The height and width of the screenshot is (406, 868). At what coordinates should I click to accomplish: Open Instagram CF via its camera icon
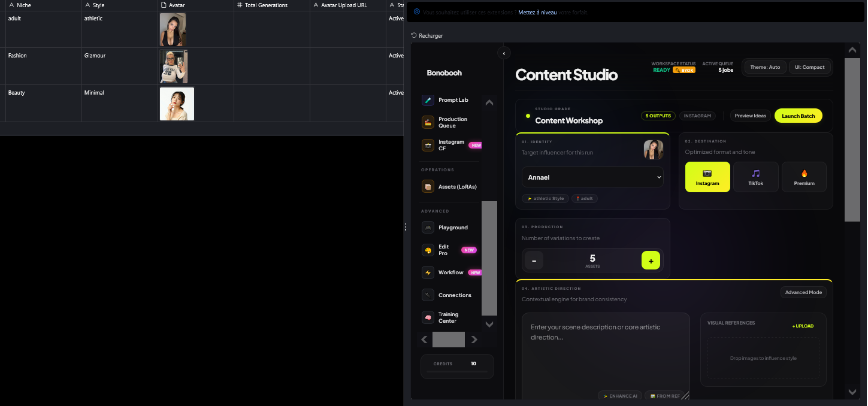tap(428, 145)
